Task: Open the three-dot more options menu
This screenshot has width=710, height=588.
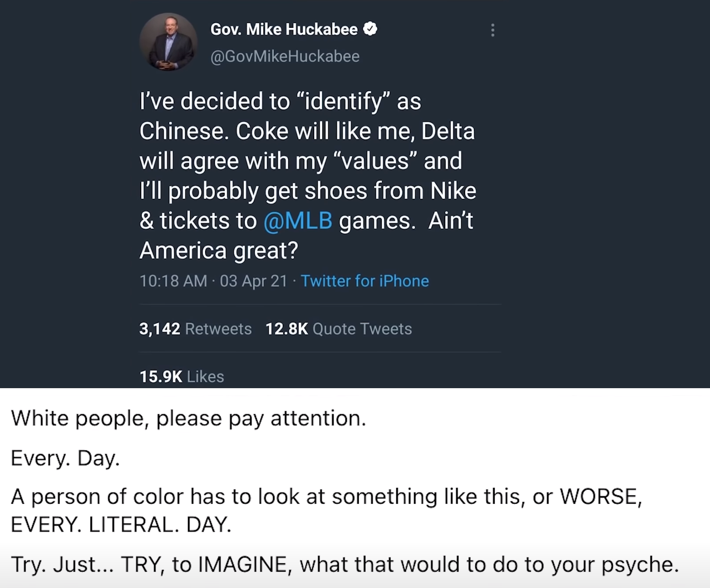Action: (492, 30)
